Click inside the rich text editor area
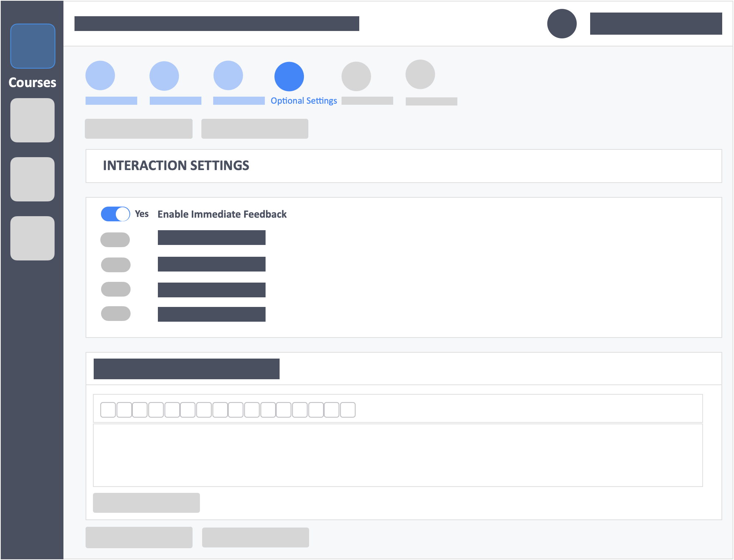The width and height of the screenshot is (734, 560). tap(398, 455)
